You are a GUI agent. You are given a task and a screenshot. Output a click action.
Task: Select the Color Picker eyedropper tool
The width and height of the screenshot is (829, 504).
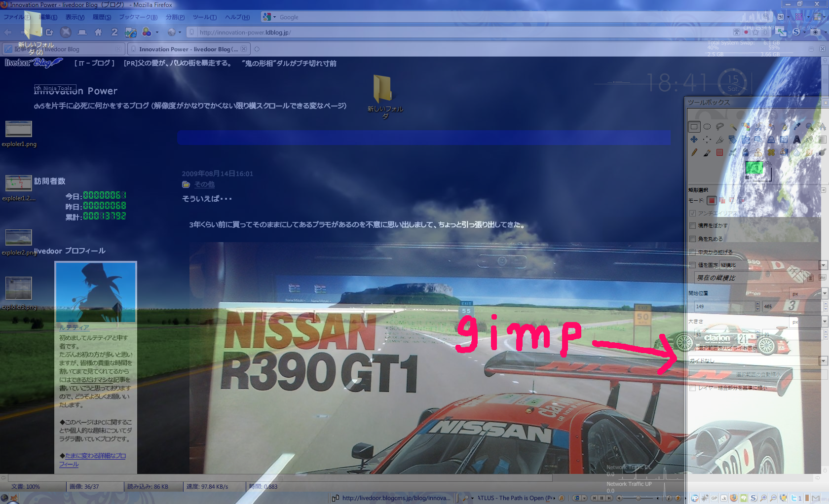(x=797, y=127)
